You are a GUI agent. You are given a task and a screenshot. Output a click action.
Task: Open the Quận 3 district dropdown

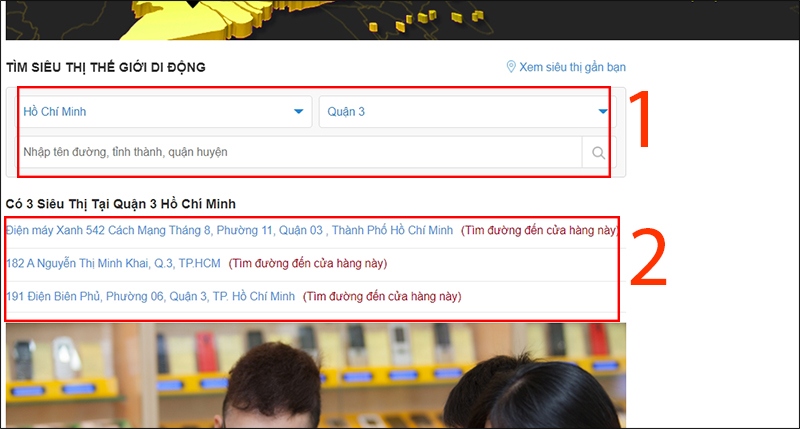467,112
